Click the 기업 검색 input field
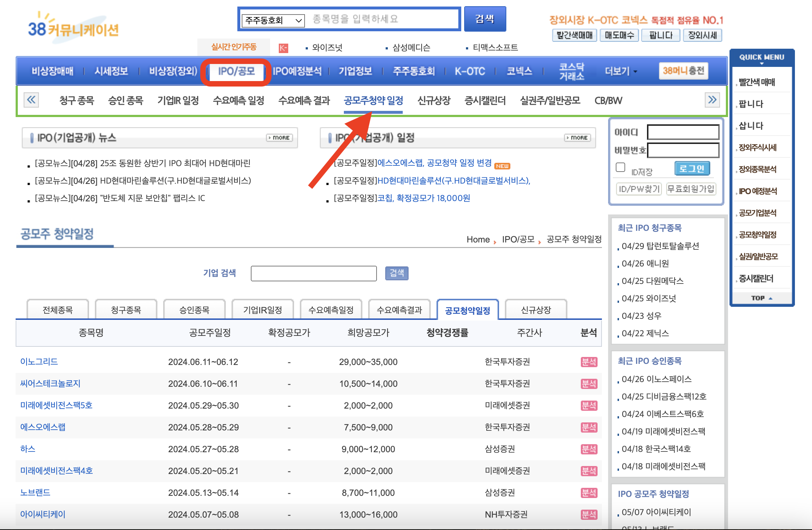Viewport: 812px width, 530px height. (313, 273)
